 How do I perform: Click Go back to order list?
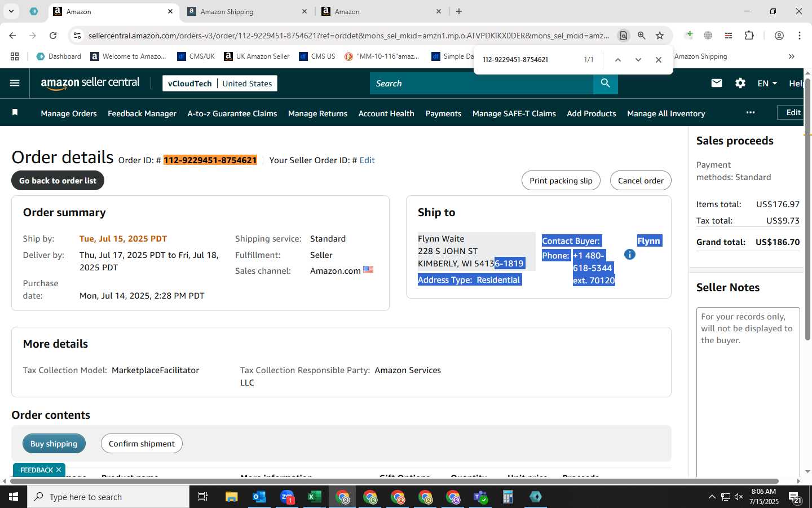point(58,181)
